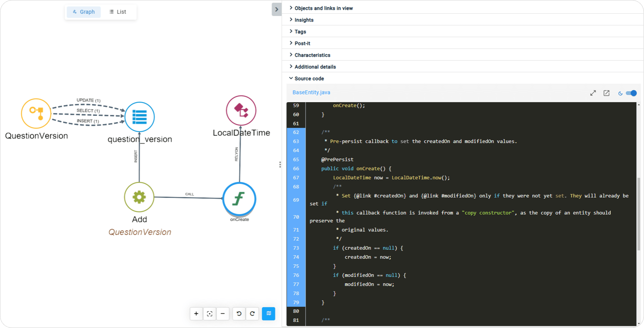The height and width of the screenshot is (328, 644).
Task: Expand the Characteristics section
Action: (312, 55)
